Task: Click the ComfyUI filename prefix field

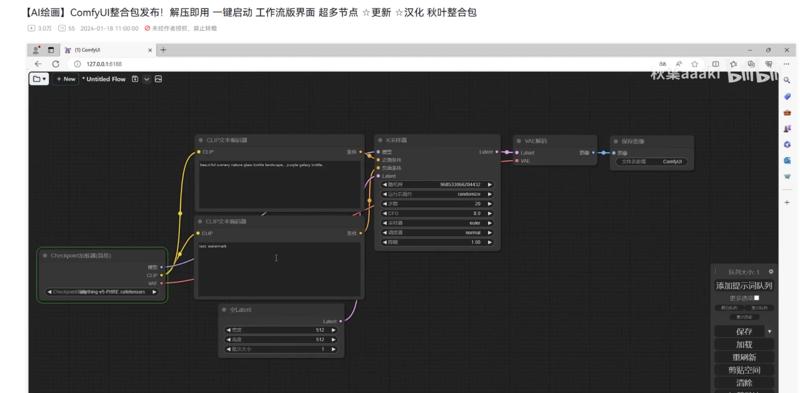Action: pos(651,161)
